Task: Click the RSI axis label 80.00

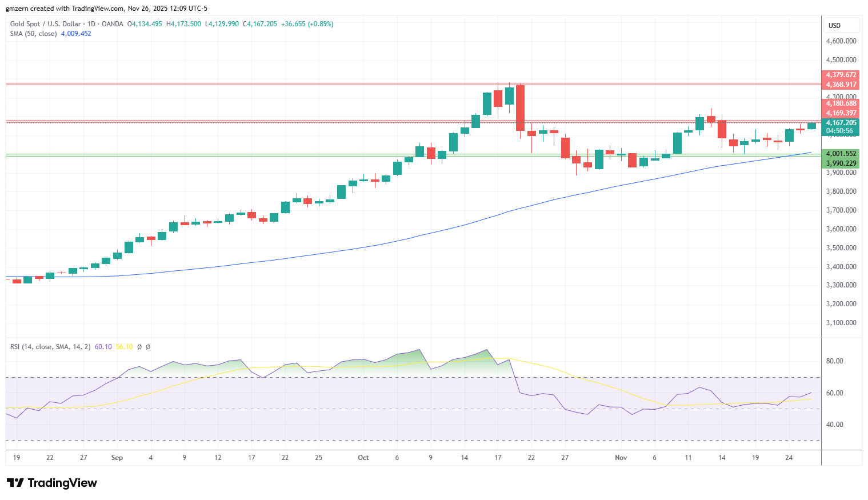Action: 835,361
